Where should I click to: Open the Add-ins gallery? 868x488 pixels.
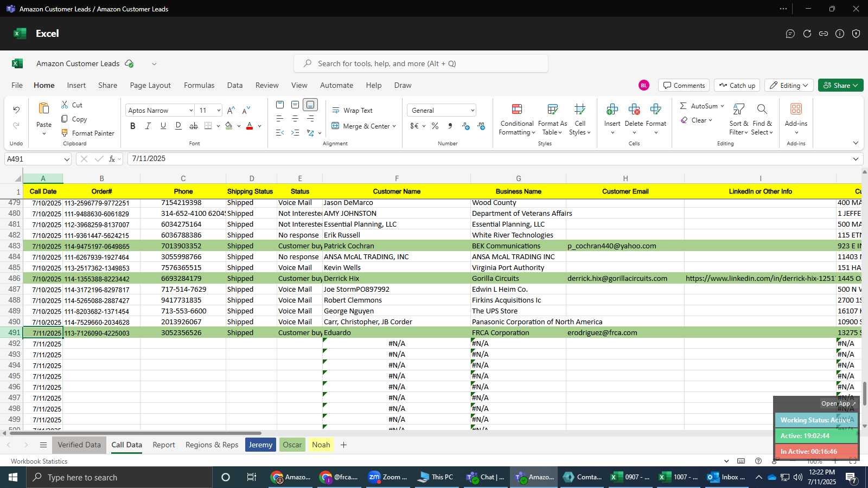[796, 118]
